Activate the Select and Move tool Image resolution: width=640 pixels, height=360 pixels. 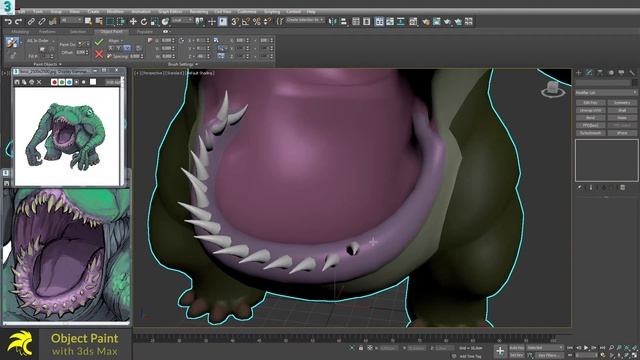pos(133,21)
